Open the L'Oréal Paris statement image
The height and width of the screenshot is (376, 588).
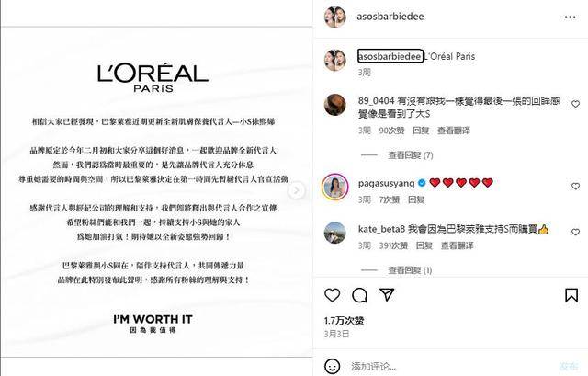click(156, 191)
